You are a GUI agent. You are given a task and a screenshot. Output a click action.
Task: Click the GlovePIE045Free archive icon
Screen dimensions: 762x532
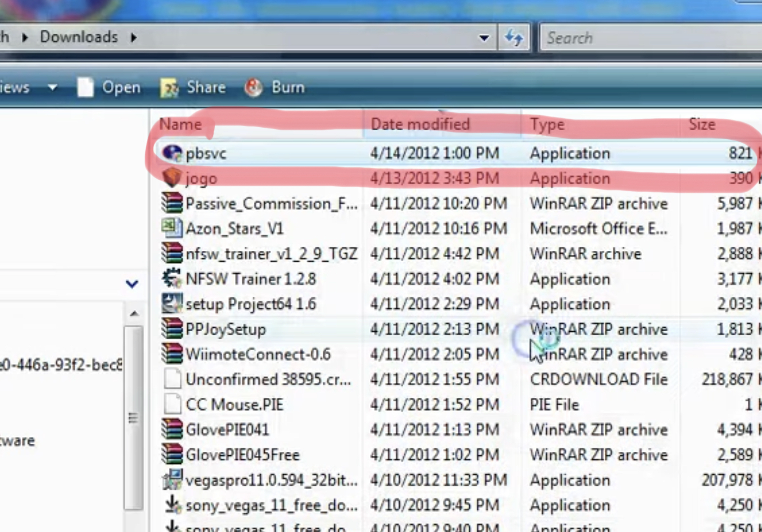(172, 454)
